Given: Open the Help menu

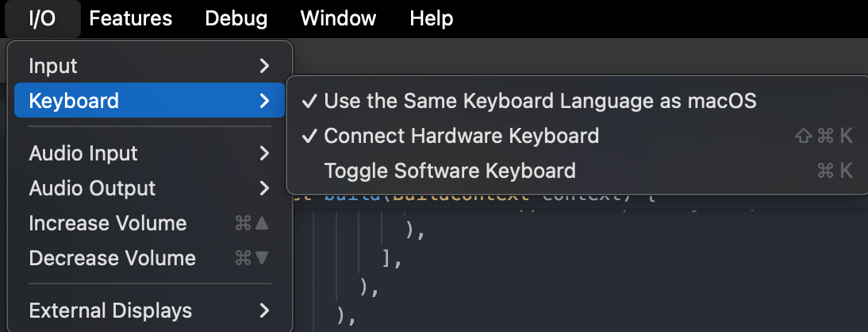Looking at the screenshot, I should 432,18.
